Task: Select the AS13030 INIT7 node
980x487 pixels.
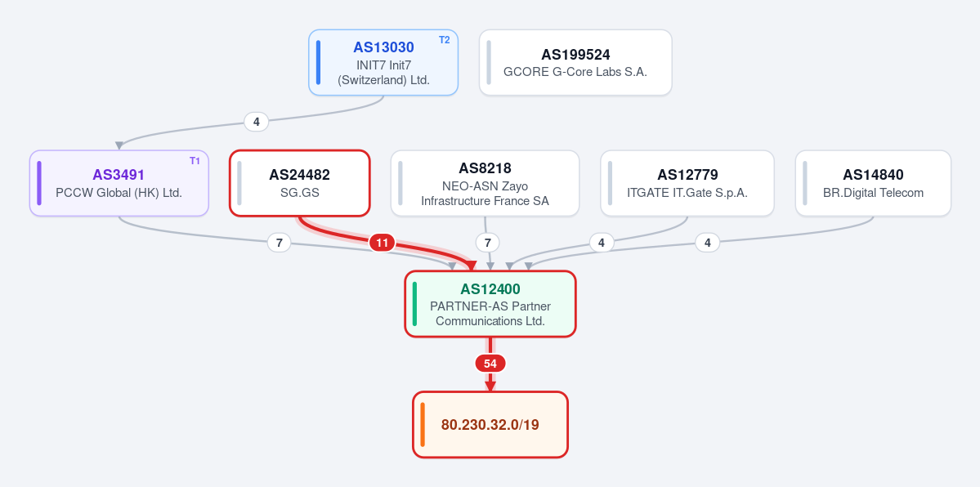Action: [x=383, y=63]
